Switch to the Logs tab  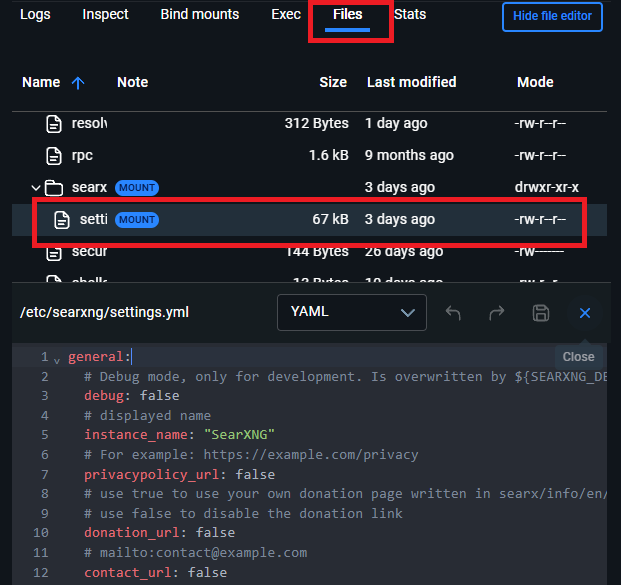tap(35, 14)
